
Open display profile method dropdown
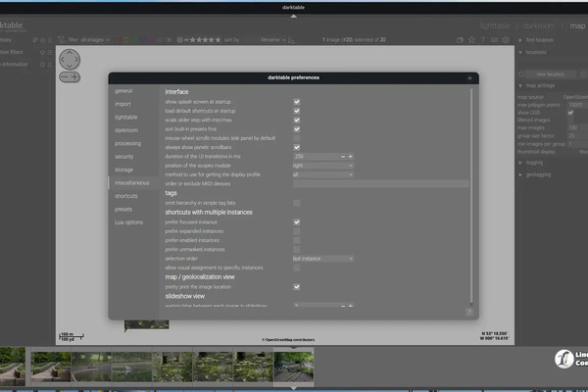coord(322,174)
